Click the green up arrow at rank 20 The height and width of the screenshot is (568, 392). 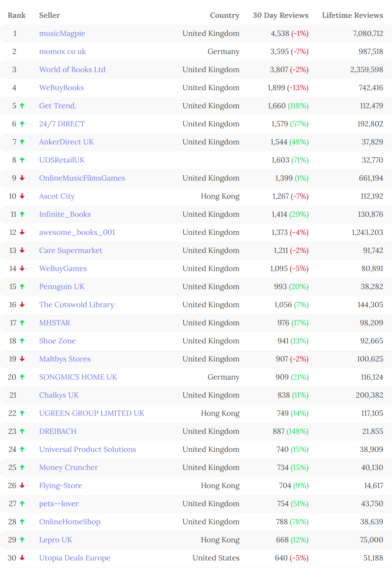[x=22, y=377]
